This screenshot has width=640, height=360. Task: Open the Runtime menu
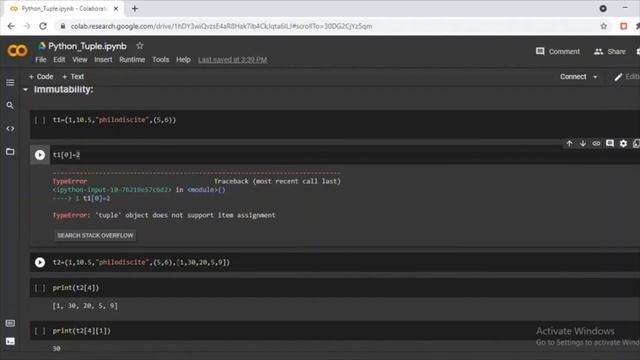click(x=132, y=60)
